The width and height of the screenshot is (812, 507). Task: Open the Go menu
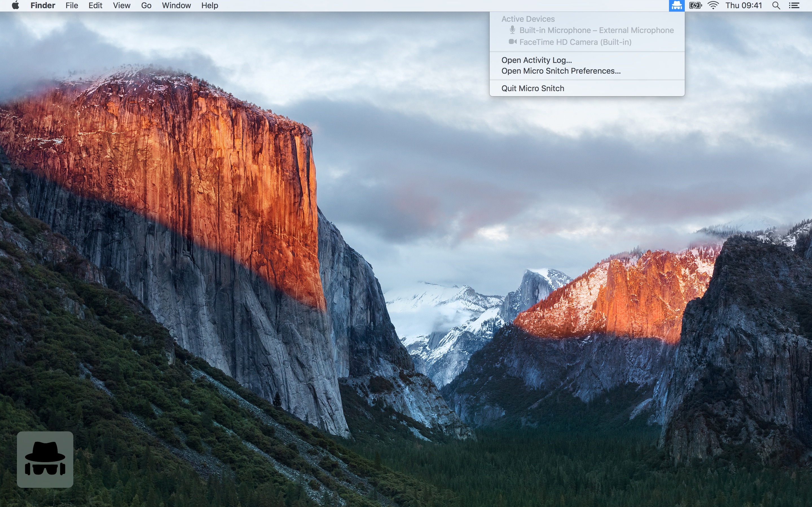point(146,5)
